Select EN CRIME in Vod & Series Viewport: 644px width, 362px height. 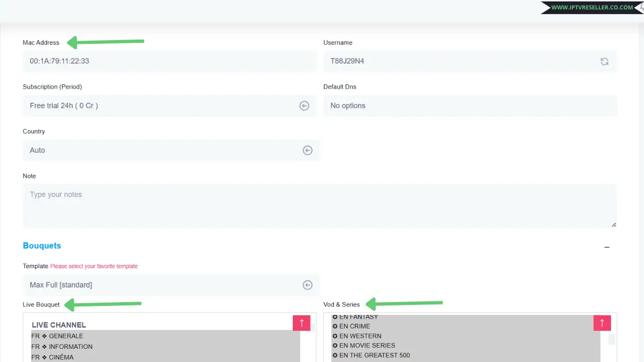coord(355,326)
